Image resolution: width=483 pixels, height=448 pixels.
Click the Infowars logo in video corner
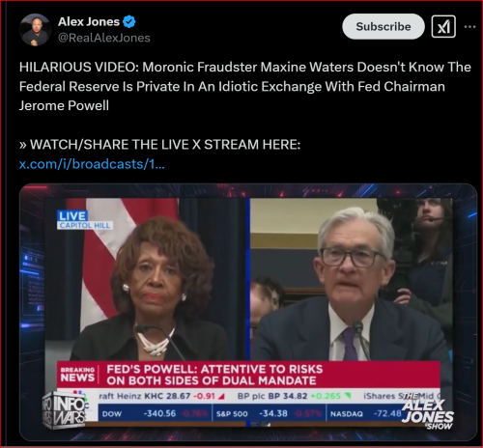[65, 410]
